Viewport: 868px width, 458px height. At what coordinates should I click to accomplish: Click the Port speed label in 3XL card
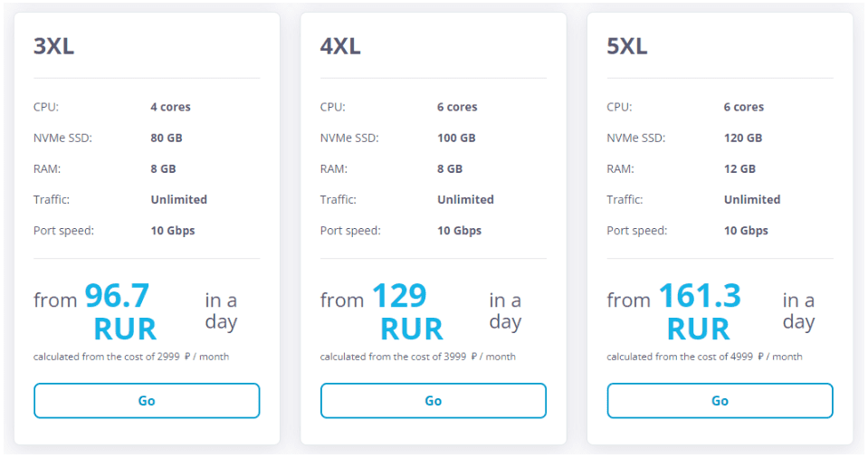(x=63, y=231)
